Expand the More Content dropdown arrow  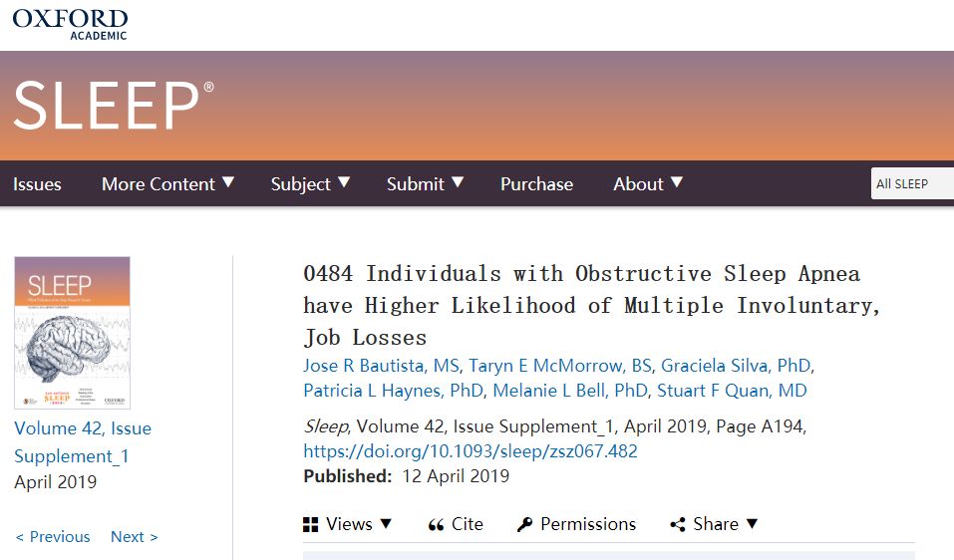coord(228,181)
